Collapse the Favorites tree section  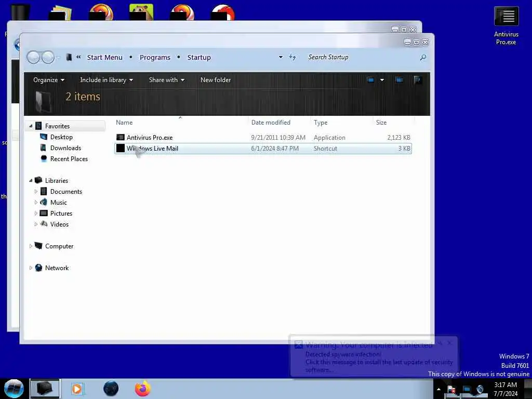tap(31, 126)
